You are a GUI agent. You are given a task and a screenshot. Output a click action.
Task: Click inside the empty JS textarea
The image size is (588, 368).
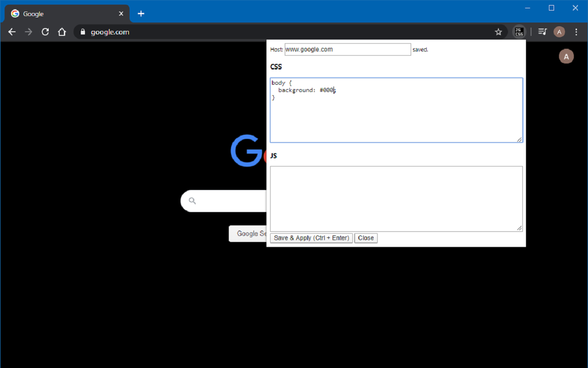[396, 199]
